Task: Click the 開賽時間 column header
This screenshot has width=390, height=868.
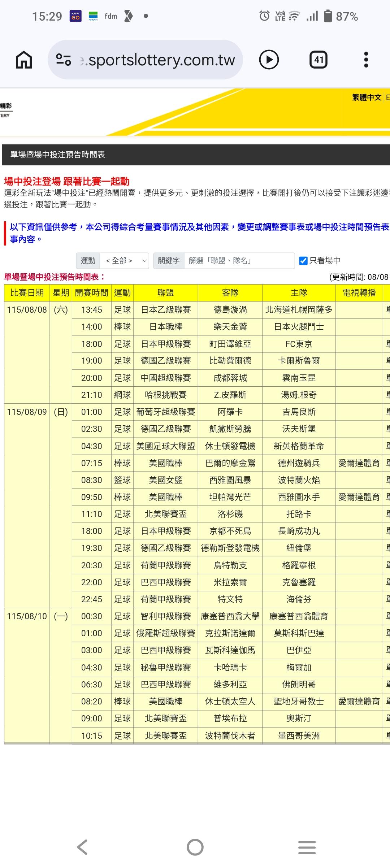Action: (x=91, y=293)
